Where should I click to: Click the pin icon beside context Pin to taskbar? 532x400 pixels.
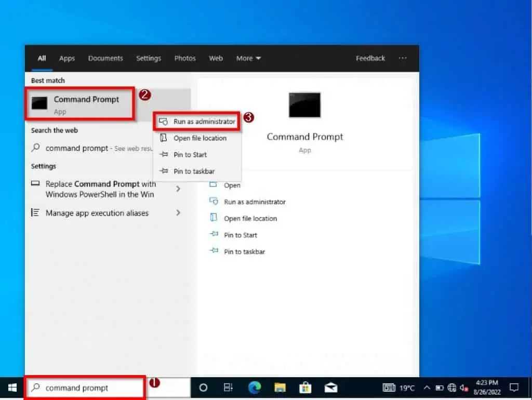coord(164,171)
